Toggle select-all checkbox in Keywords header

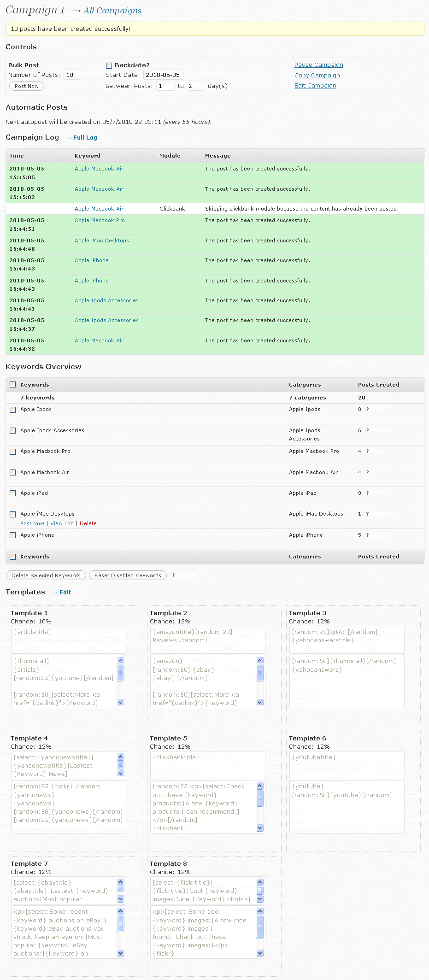13,385
